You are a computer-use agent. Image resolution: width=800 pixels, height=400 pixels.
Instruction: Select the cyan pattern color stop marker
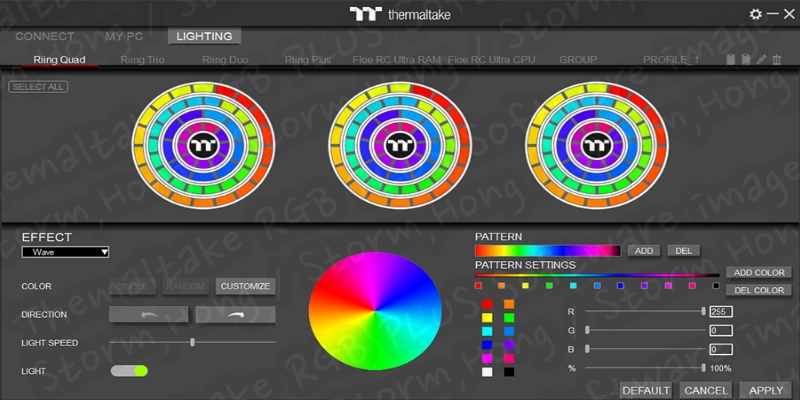click(573, 286)
